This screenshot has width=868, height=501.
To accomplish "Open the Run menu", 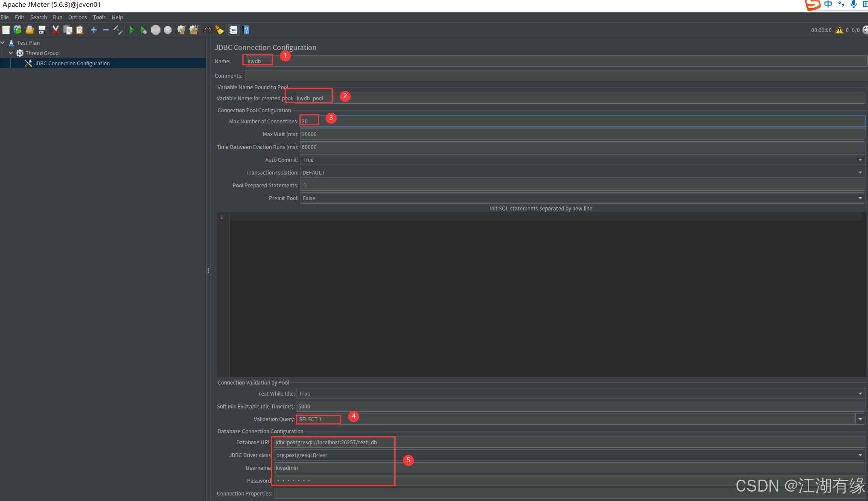I will [57, 17].
